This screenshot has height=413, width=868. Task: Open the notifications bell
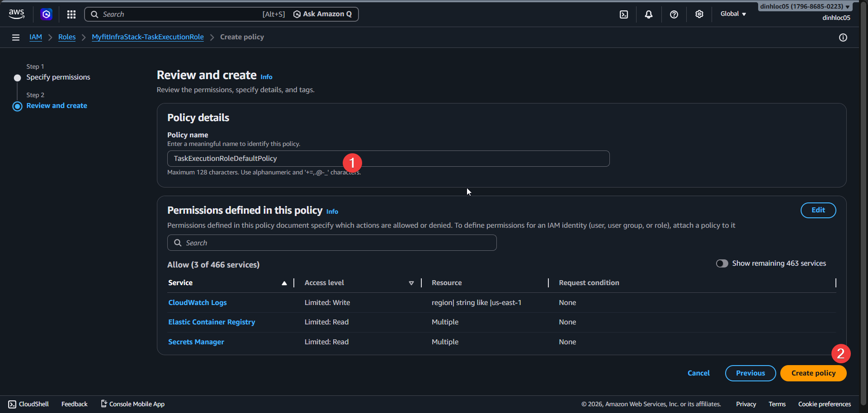[x=649, y=14]
